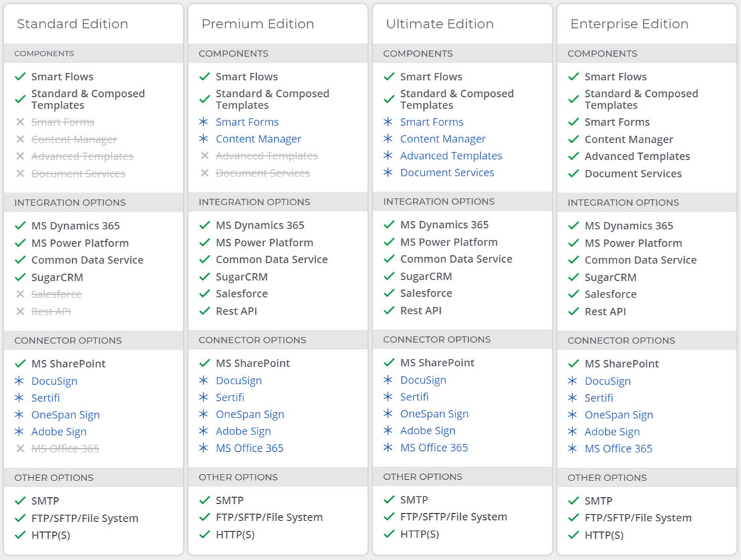Image resolution: width=741 pixels, height=560 pixels.
Task: Click OneSpan Sign link in Standard Edition
Action: click(x=66, y=415)
